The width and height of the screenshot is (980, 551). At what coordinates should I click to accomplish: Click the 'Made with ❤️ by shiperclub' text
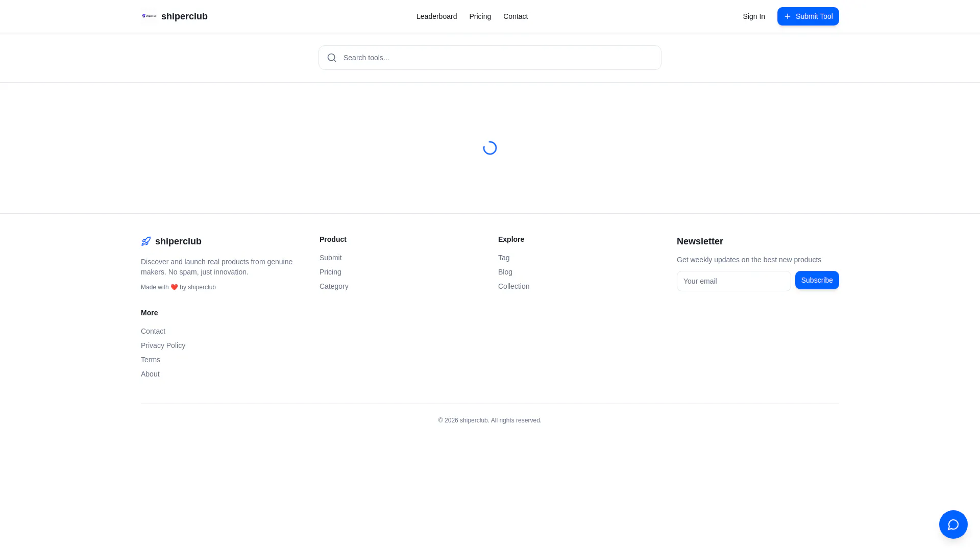178,287
